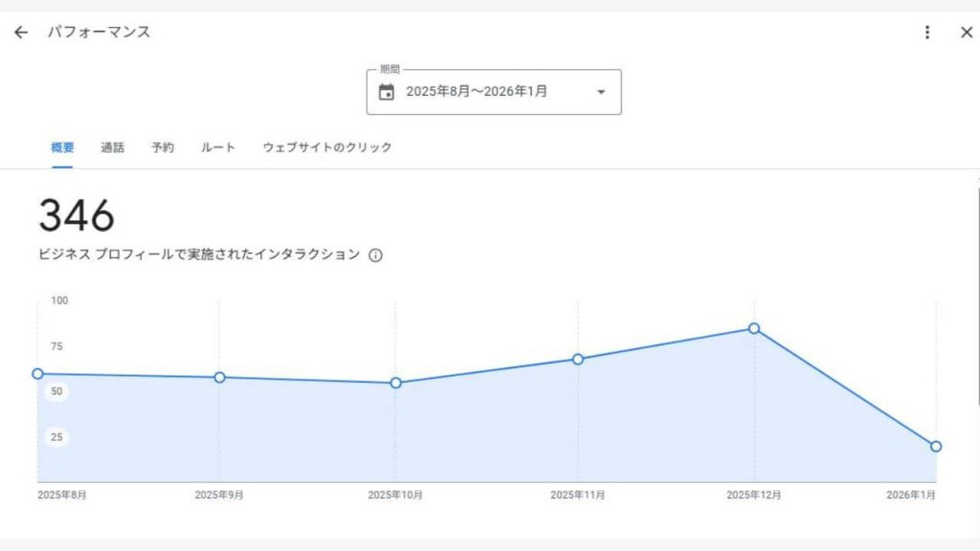Switch to the 通話 tab
This screenshot has width=980, height=551.
114,147
